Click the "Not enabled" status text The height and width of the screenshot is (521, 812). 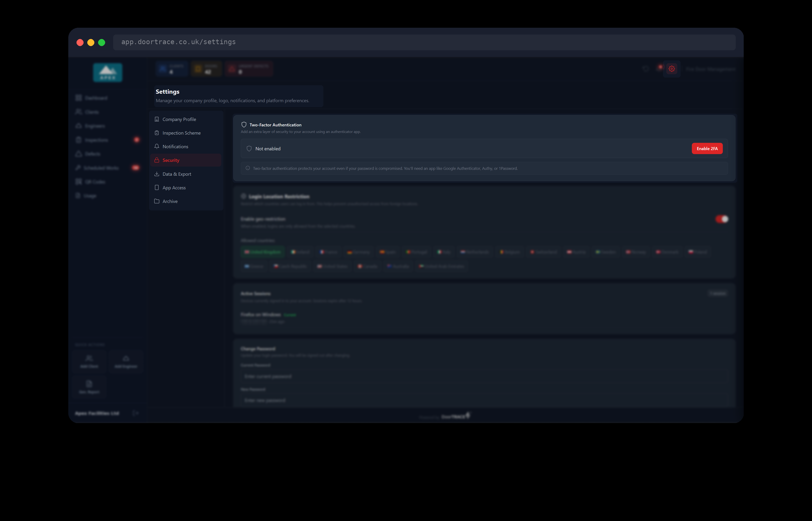pyautogui.click(x=268, y=148)
